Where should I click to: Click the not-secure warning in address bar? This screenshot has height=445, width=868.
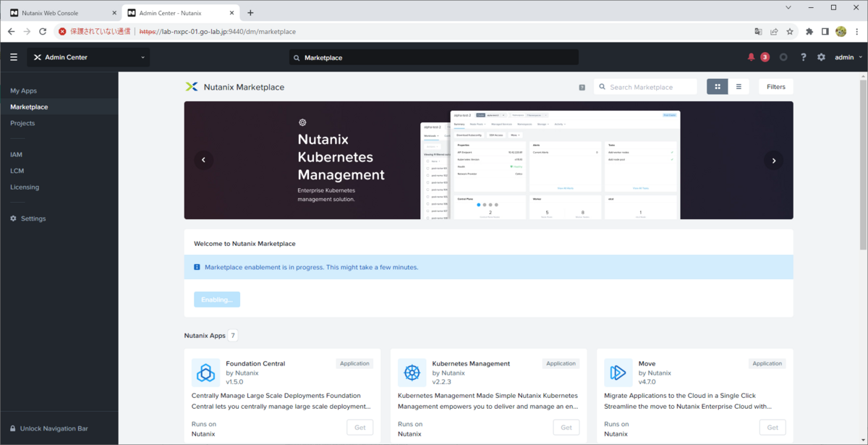pyautogui.click(x=95, y=32)
